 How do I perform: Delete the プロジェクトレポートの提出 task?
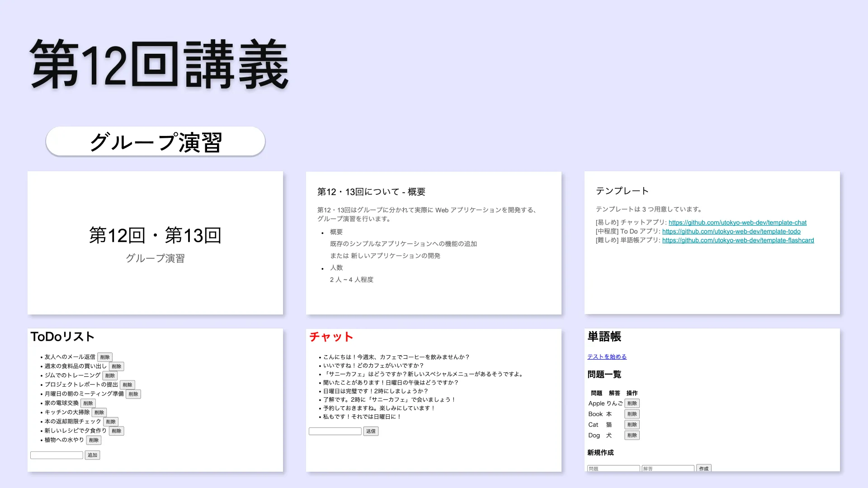[127, 385]
